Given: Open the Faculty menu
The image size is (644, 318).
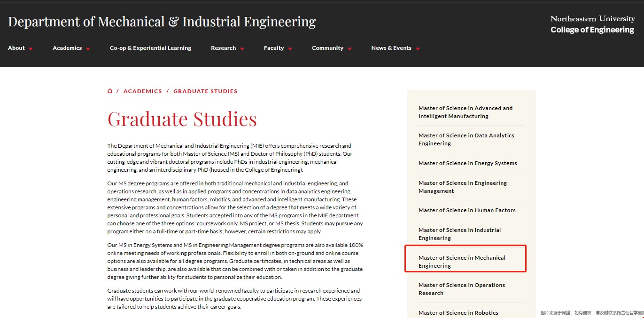Looking at the screenshot, I should point(274,48).
